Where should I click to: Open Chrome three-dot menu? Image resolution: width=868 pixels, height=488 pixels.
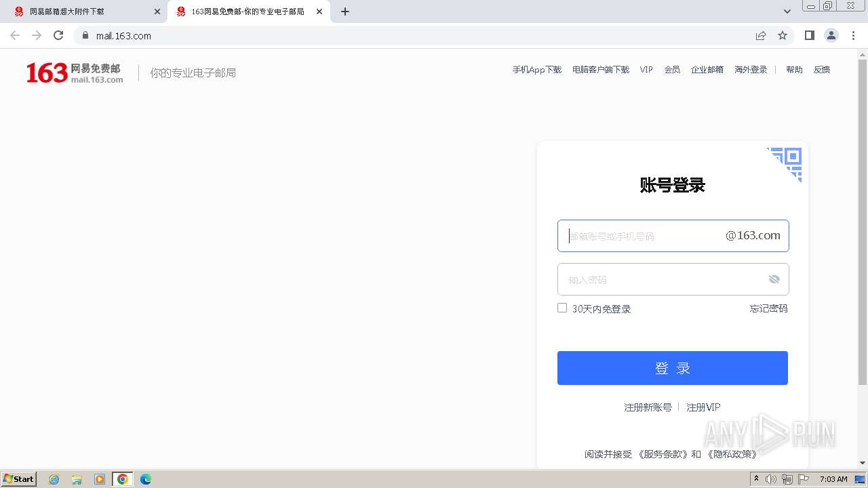click(854, 35)
